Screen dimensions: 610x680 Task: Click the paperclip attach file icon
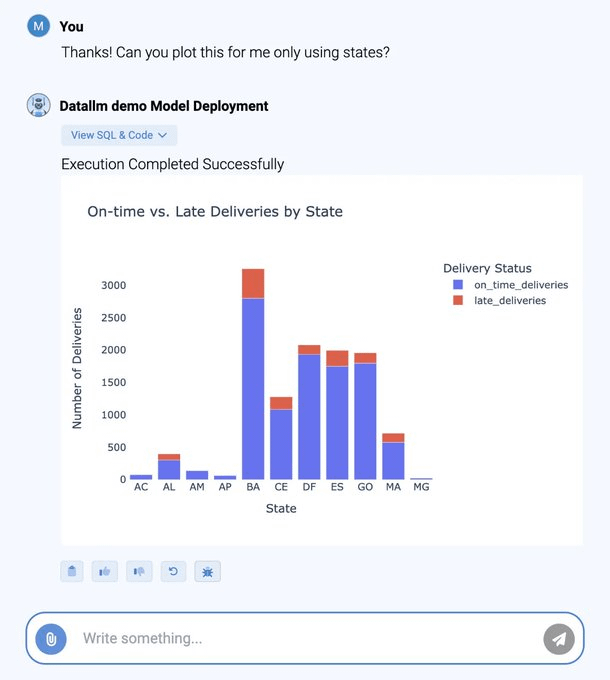pos(51,638)
